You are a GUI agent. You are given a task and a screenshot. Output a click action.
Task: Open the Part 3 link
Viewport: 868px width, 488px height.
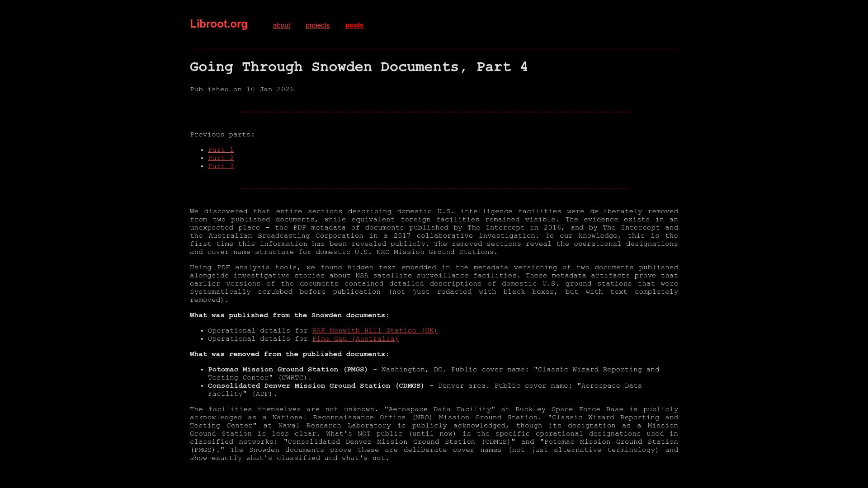pyautogui.click(x=221, y=166)
